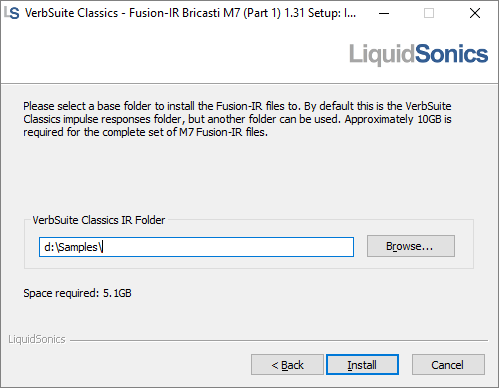Click the LiquidSonics logo in the header
Viewport: 499px width, 388px height.
[x=418, y=54]
